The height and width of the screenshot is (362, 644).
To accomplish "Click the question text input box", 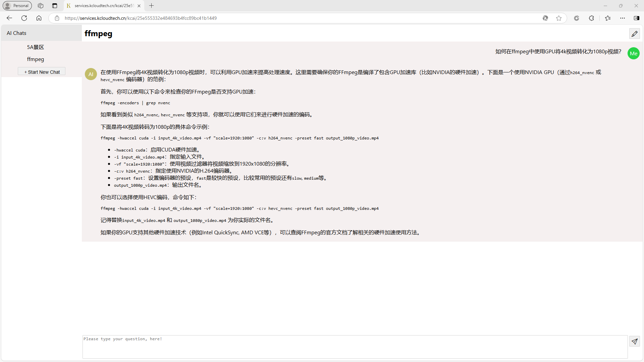I will pos(355,347).
